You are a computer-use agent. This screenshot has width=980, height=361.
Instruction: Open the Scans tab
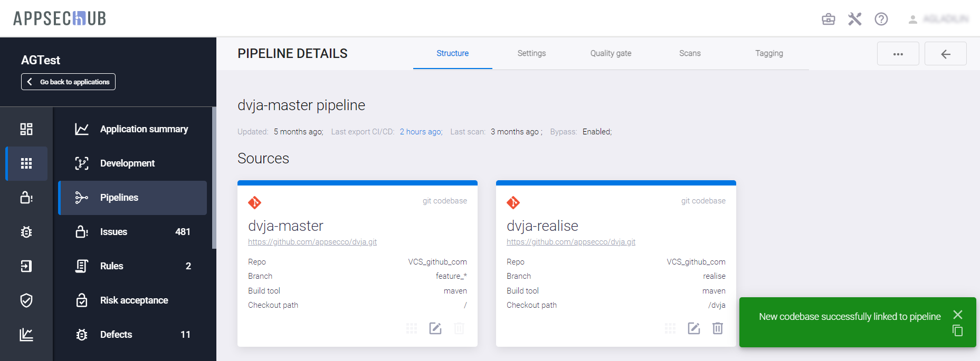click(690, 53)
